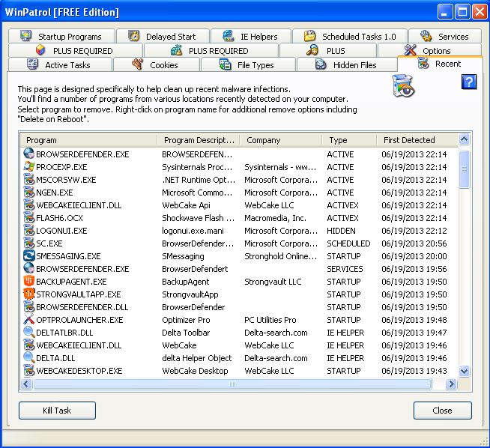Click the BACKUPAGENT.EXE orange icon

[x=28, y=281]
